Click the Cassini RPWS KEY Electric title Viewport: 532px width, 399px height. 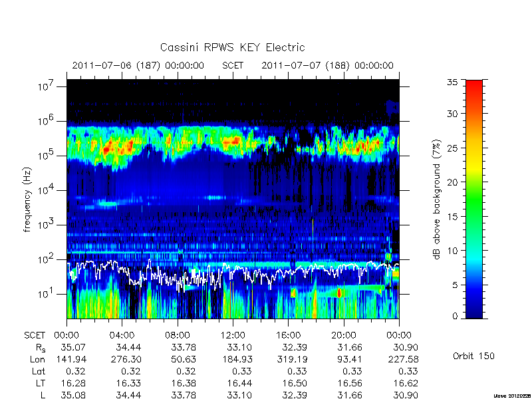[232, 47]
